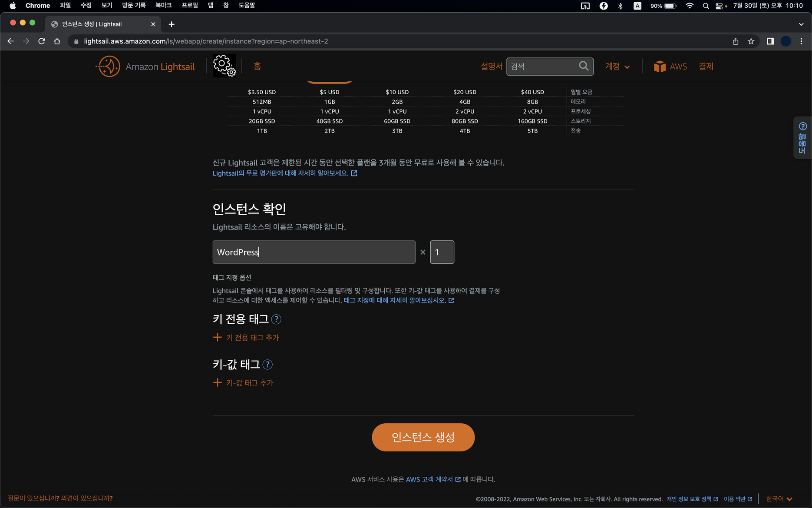Image resolution: width=812 pixels, height=508 pixels.
Task: Open 태그 지정에 대해 자세히 알아보십시오 link
Action: pyautogui.click(x=399, y=300)
